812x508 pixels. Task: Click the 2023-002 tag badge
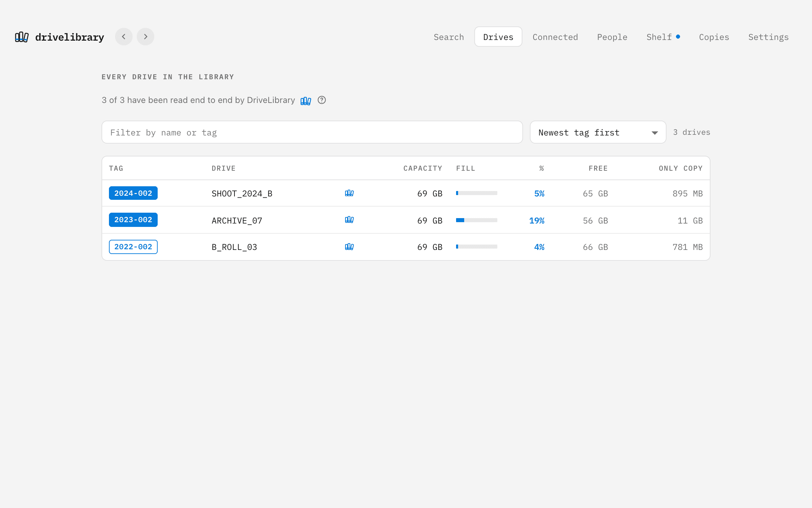coord(133,220)
